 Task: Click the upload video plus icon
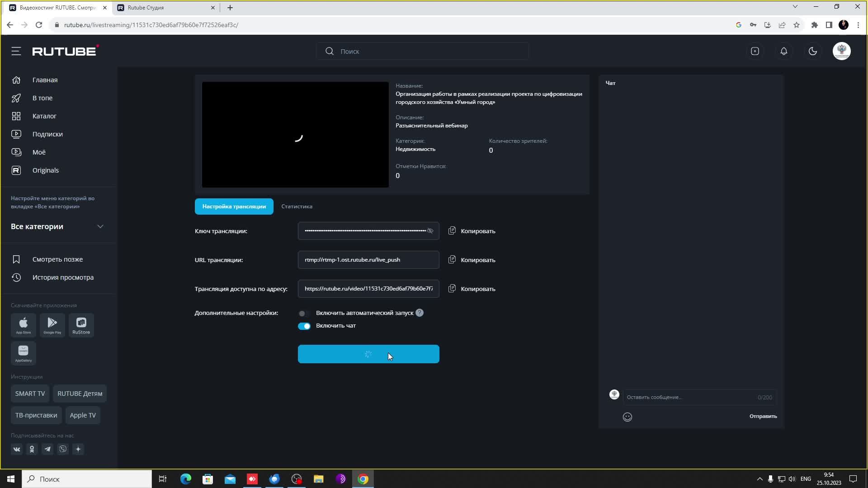point(755,51)
